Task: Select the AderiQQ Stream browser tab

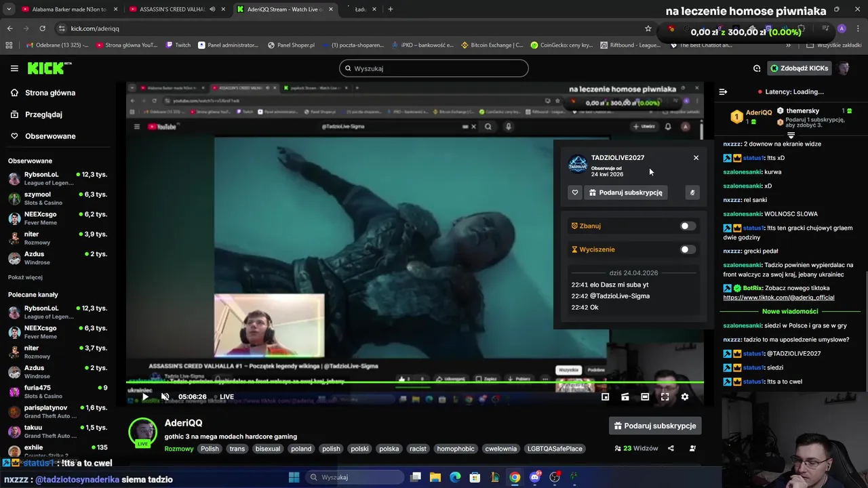Action: pyautogui.click(x=285, y=9)
